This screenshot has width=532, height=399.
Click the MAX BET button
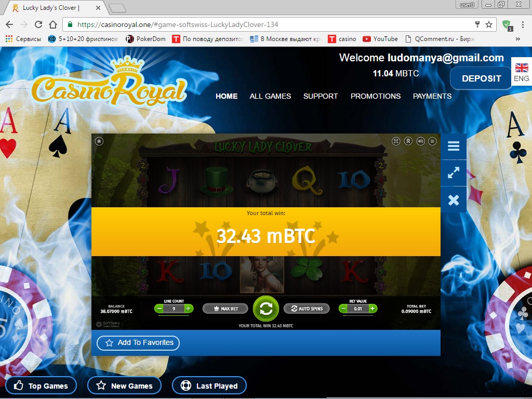(x=225, y=309)
